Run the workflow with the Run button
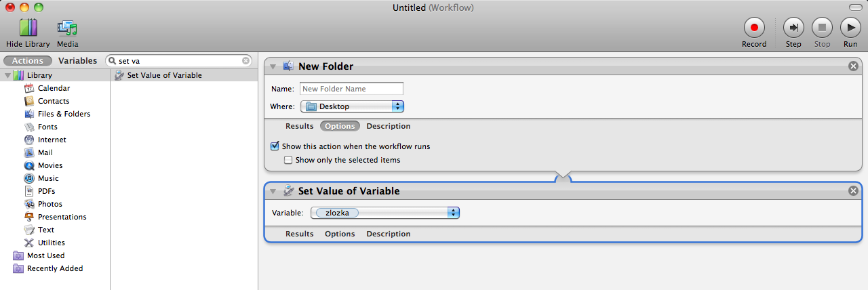Screen dimensions: 868x290 pos(850,28)
